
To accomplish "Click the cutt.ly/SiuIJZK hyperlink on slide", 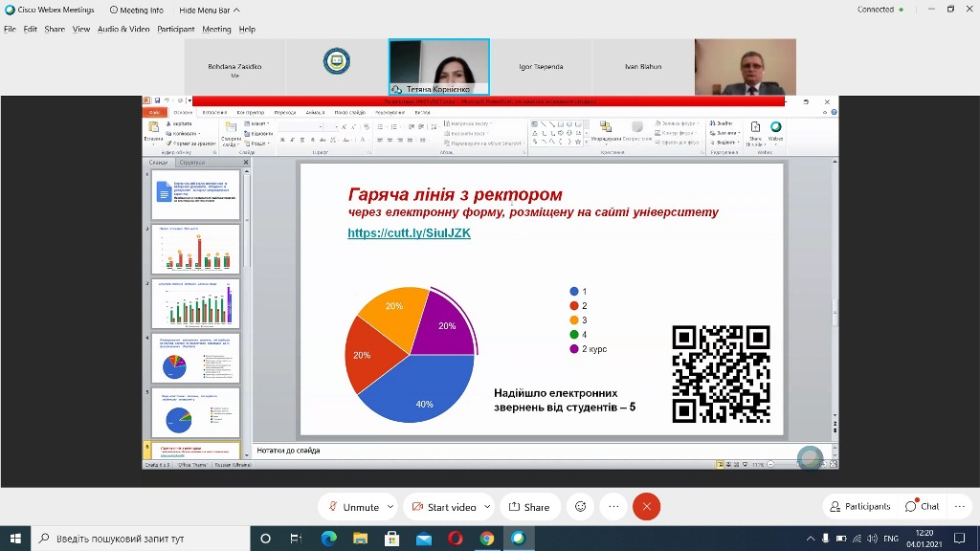I will click(x=409, y=233).
